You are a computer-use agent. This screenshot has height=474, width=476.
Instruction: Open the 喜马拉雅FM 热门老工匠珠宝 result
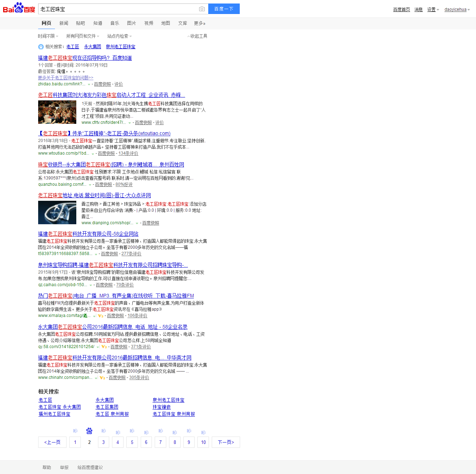click(x=116, y=296)
